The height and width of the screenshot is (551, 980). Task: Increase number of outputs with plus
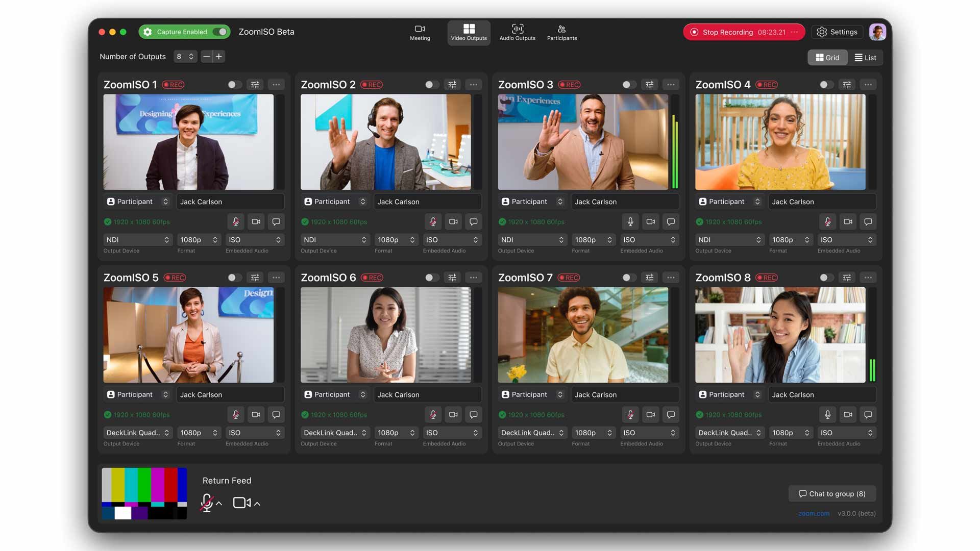pyautogui.click(x=219, y=57)
